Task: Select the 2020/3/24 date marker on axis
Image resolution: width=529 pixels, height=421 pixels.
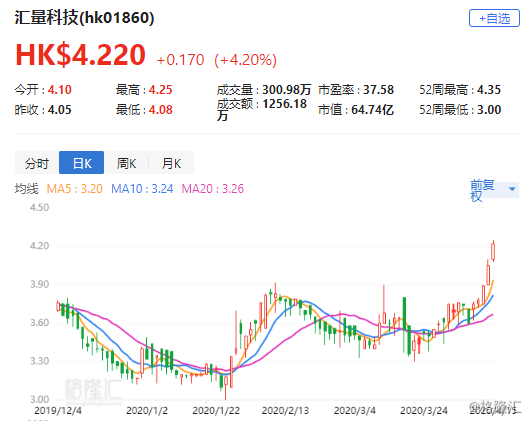Action: click(424, 411)
